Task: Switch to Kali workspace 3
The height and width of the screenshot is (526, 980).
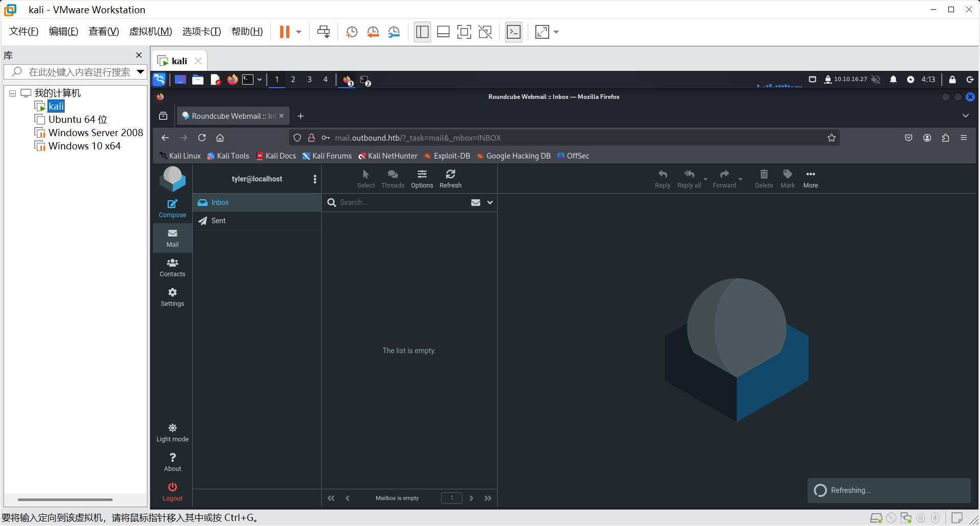Action: point(309,80)
